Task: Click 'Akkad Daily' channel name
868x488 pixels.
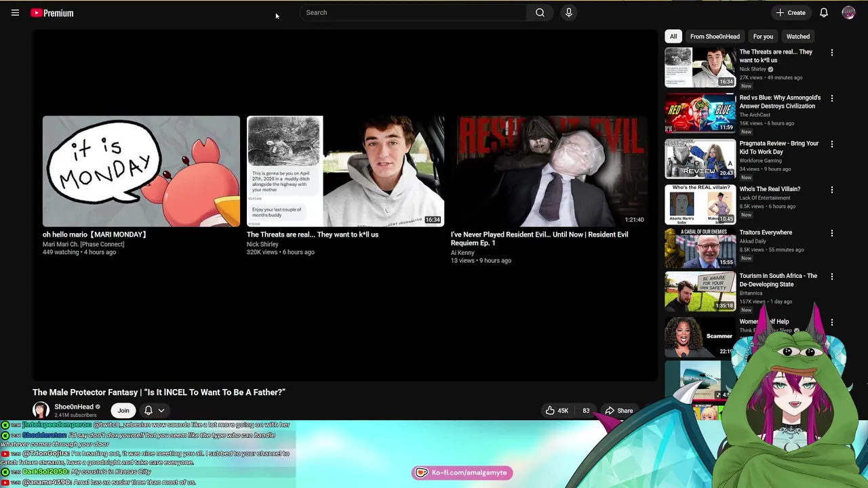Action: click(753, 241)
